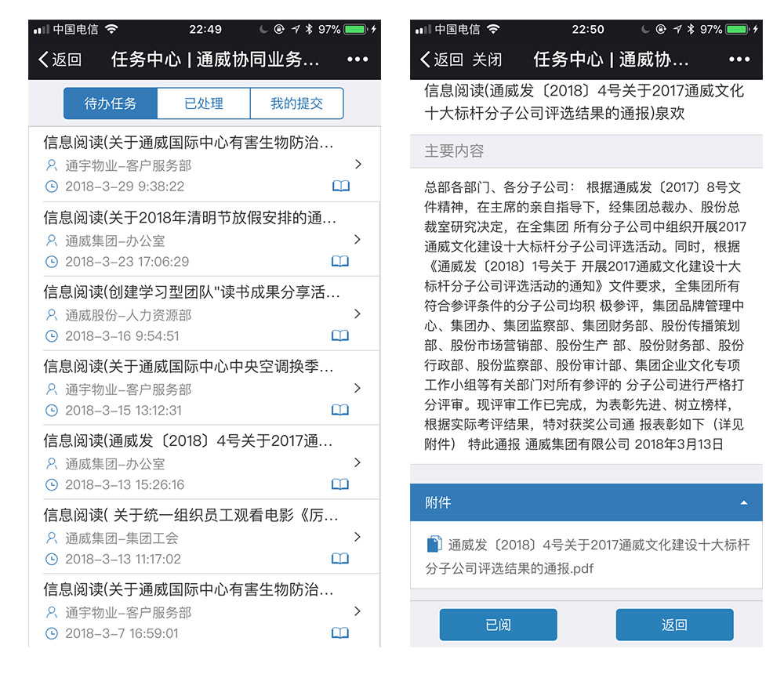Click the chevron on the row dated 2018-3-7

click(x=357, y=611)
